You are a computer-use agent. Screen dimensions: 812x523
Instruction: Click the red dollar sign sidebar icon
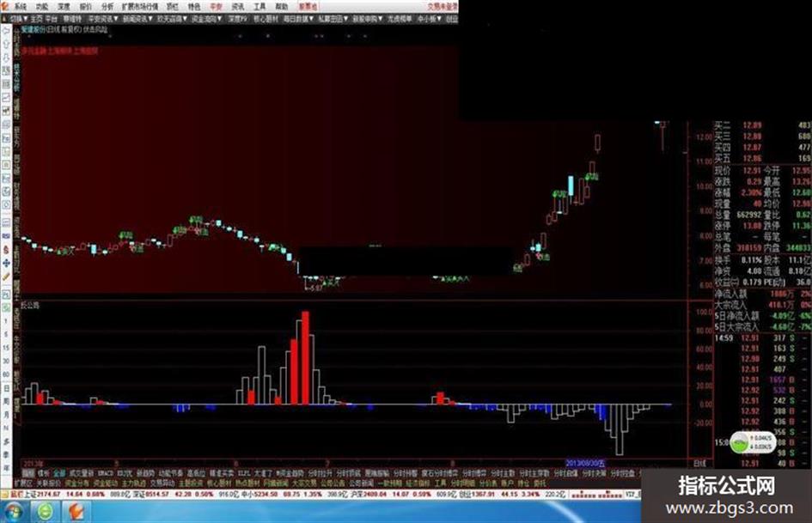tap(6, 250)
